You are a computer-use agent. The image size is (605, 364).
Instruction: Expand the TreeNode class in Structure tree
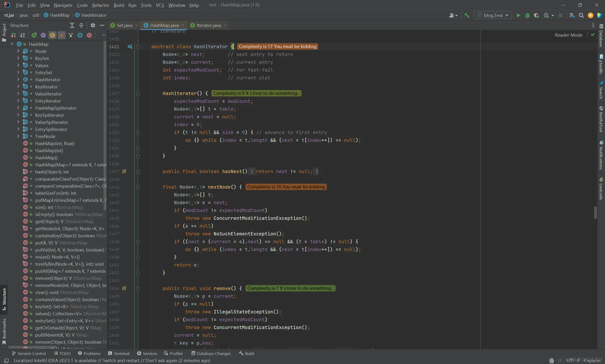(x=18, y=136)
